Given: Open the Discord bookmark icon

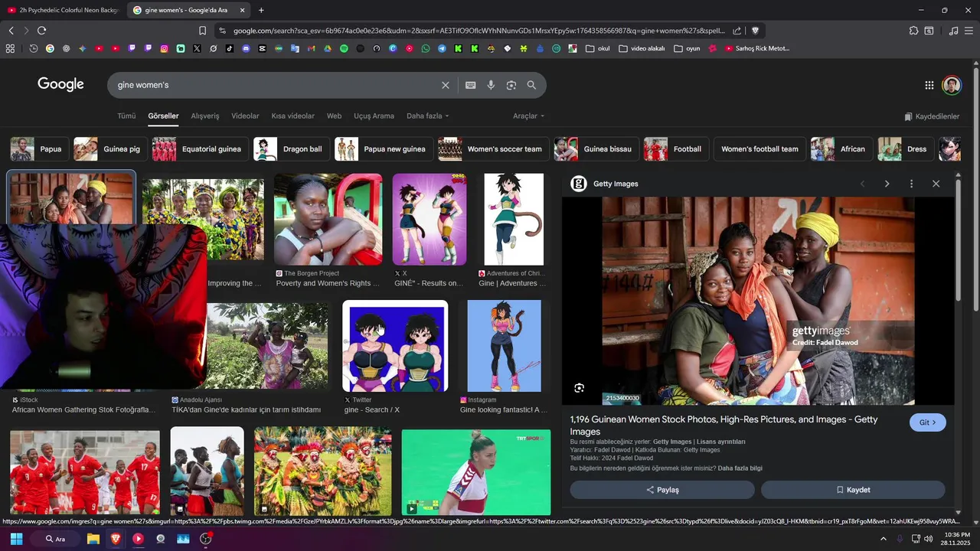Looking at the screenshot, I should pos(246,48).
